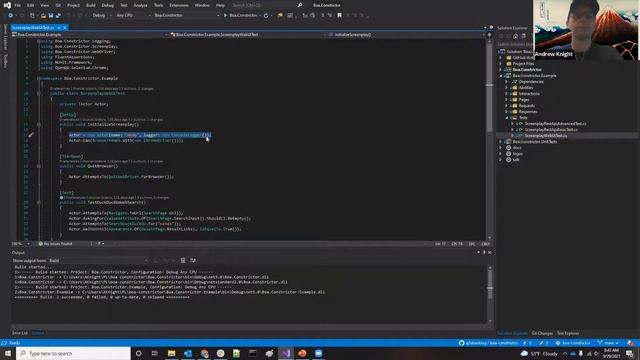This screenshot has width=640, height=360.
Task: Click the No issues found indicator
Action: pos(56,244)
